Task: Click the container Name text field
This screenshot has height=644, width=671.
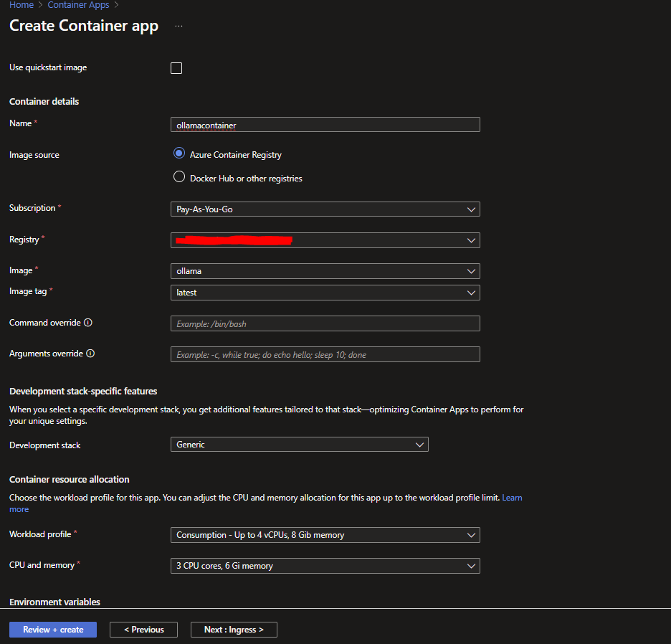Action: point(325,125)
